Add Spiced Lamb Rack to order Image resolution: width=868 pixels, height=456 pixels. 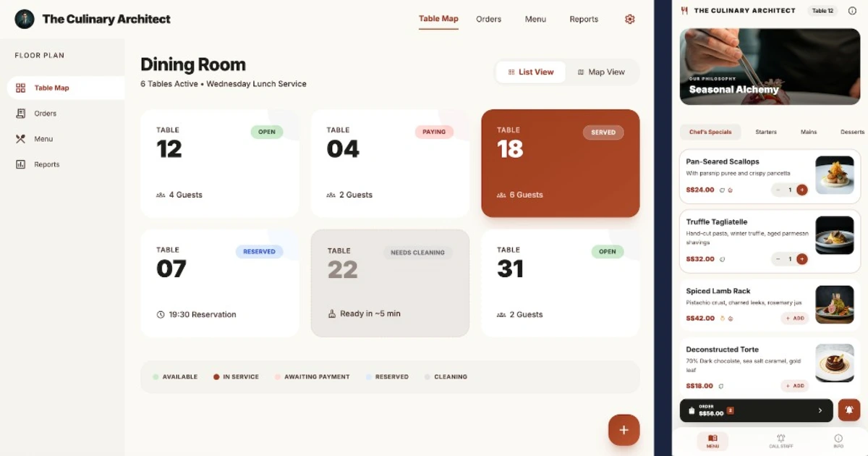tap(795, 318)
